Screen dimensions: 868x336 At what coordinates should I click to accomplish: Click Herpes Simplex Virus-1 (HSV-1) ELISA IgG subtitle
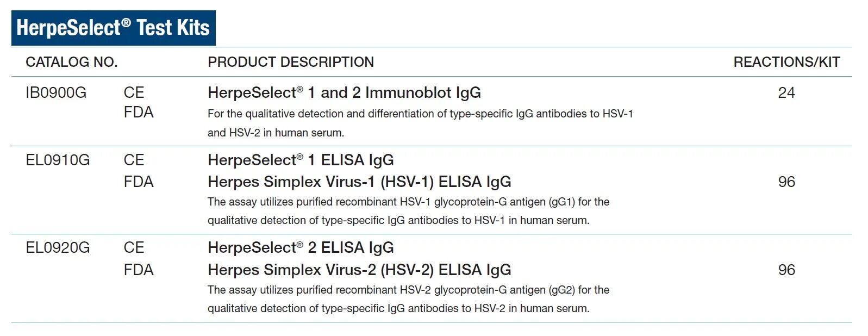pos(359,182)
